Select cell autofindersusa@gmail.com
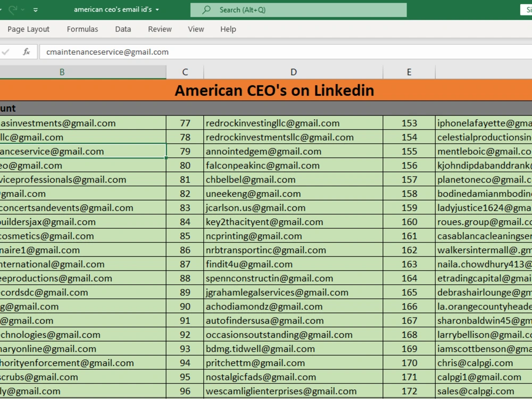The image size is (532, 399). [x=294, y=320]
